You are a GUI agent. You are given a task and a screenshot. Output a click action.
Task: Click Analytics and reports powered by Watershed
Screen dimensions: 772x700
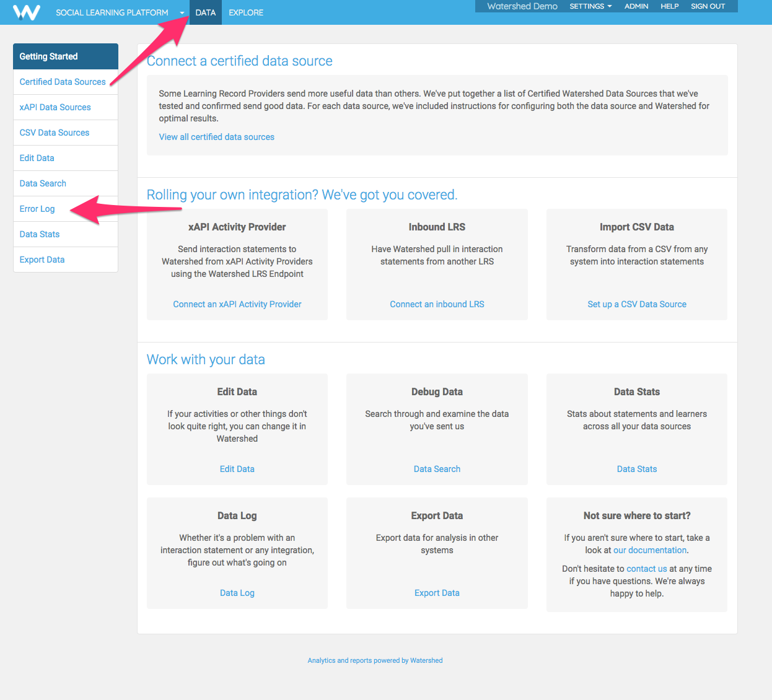tap(375, 660)
